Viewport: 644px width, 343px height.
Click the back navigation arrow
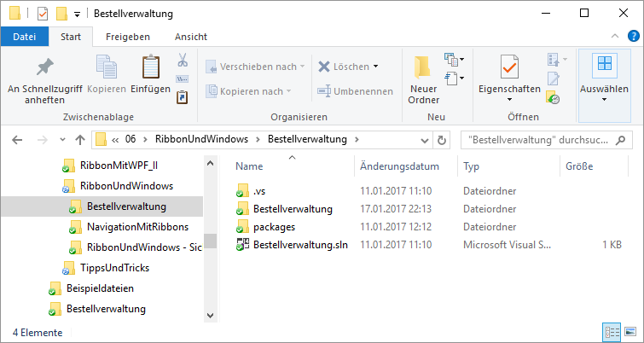[17, 140]
